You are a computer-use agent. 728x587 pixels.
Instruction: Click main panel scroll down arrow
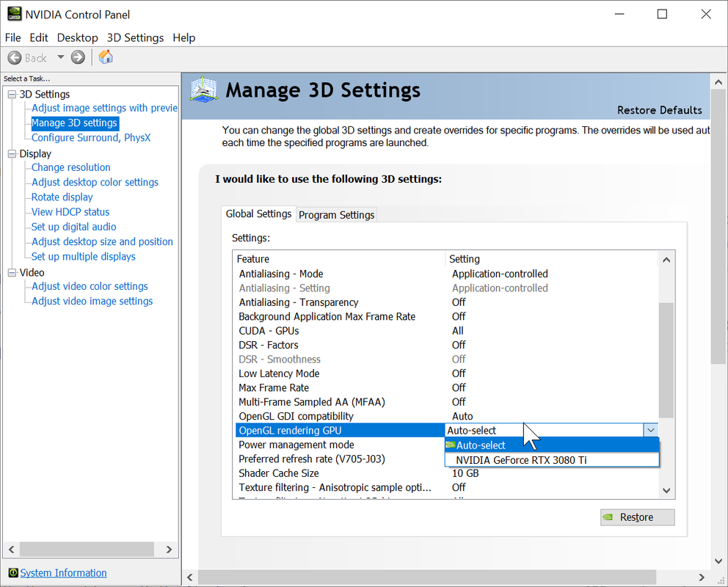718,561
